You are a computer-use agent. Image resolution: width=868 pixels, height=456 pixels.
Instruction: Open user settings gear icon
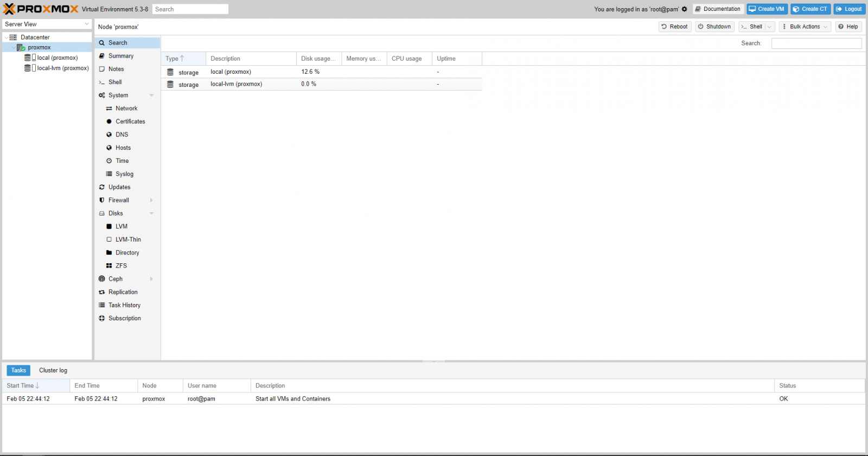[684, 9]
